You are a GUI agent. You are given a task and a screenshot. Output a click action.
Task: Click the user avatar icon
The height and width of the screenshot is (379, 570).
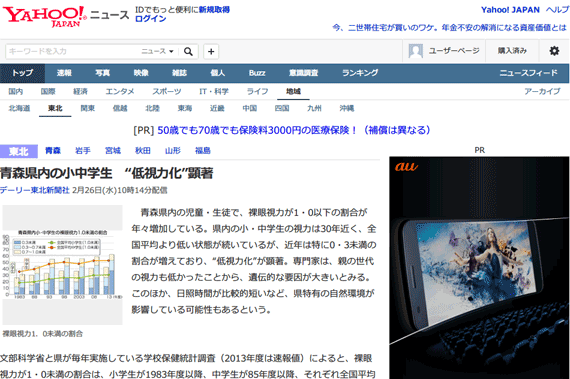click(x=416, y=51)
